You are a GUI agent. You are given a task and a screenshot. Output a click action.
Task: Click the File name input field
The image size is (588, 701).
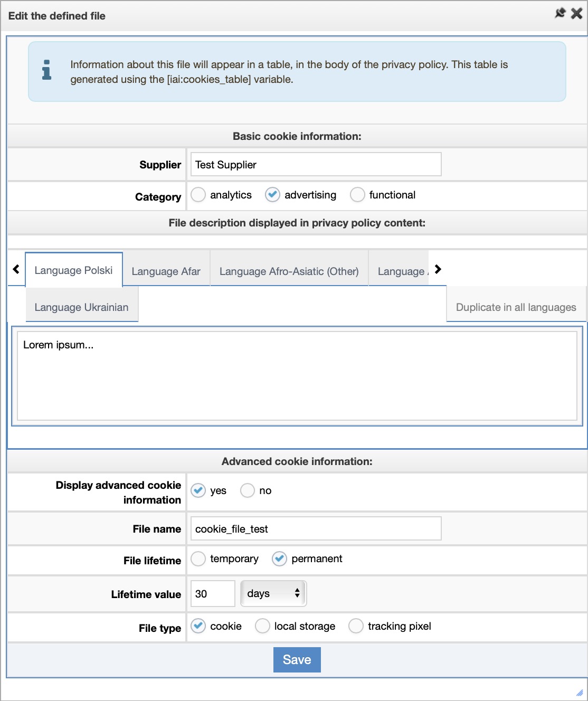click(316, 529)
